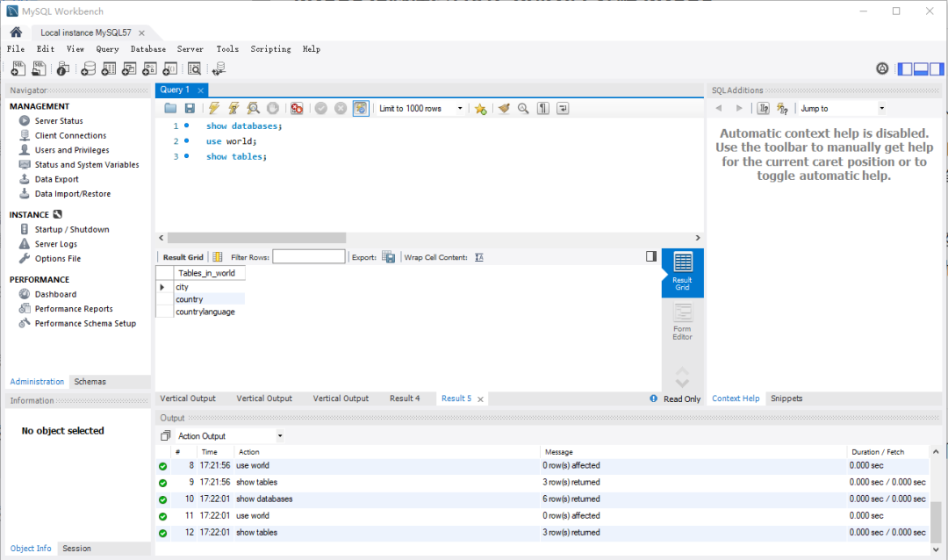Click the Commit checkmark icon

point(321,108)
